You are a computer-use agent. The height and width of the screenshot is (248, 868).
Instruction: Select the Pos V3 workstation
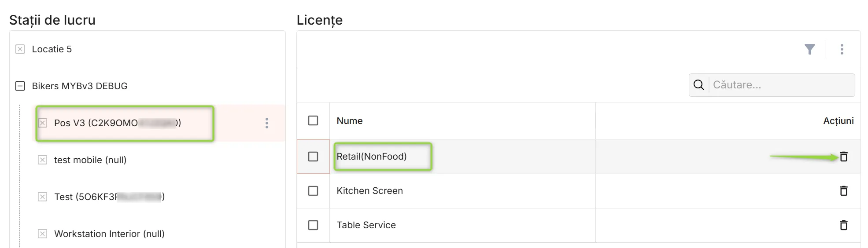[118, 123]
